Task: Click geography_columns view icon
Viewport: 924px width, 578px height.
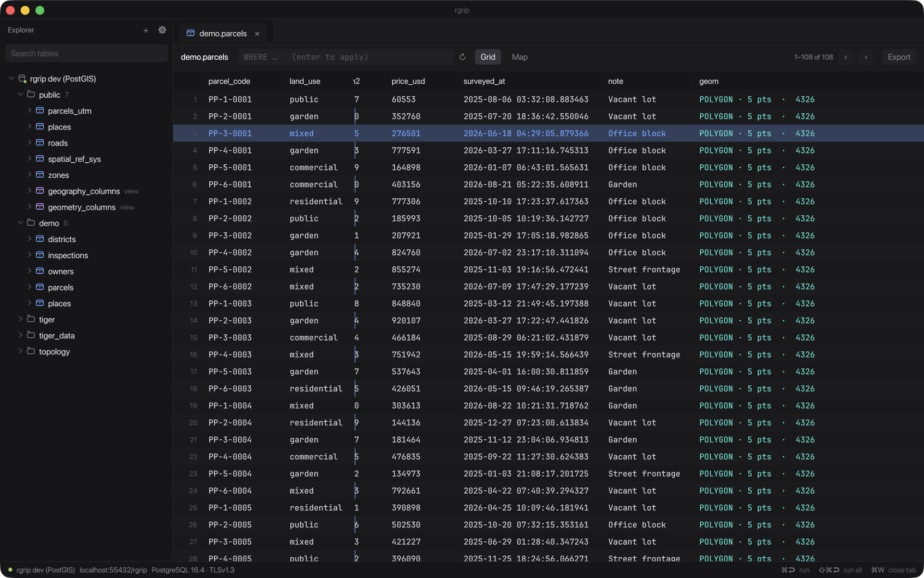Action: 40,191
